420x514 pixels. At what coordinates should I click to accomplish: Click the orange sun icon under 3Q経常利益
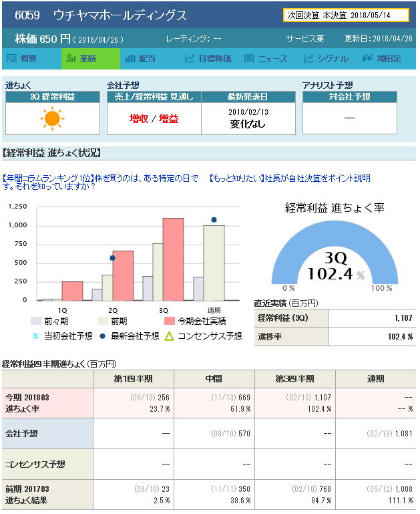click(52, 120)
